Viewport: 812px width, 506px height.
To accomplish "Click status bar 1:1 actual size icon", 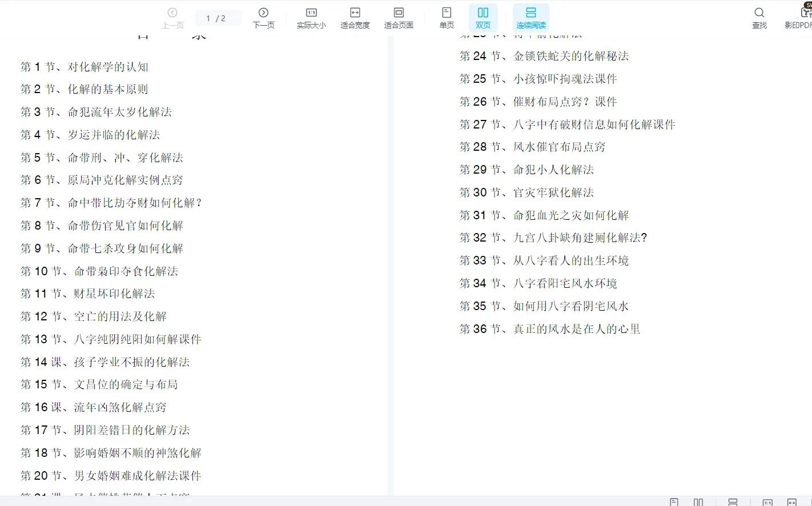I will click(767, 502).
